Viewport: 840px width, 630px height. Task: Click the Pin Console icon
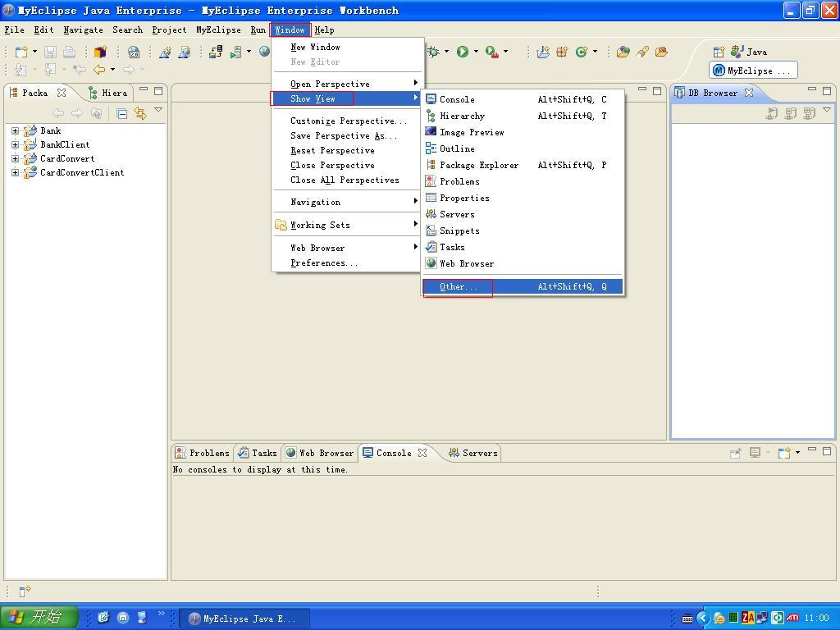click(x=735, y=453)
